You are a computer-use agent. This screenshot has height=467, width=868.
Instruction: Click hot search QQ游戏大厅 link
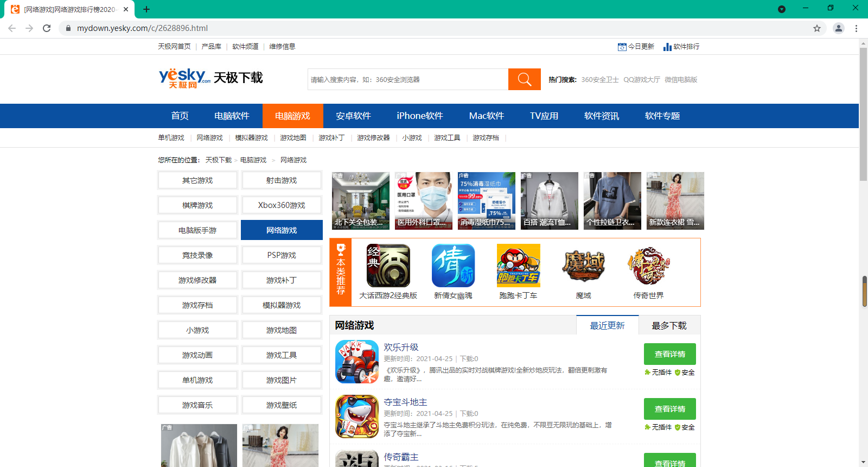(642, 80)
